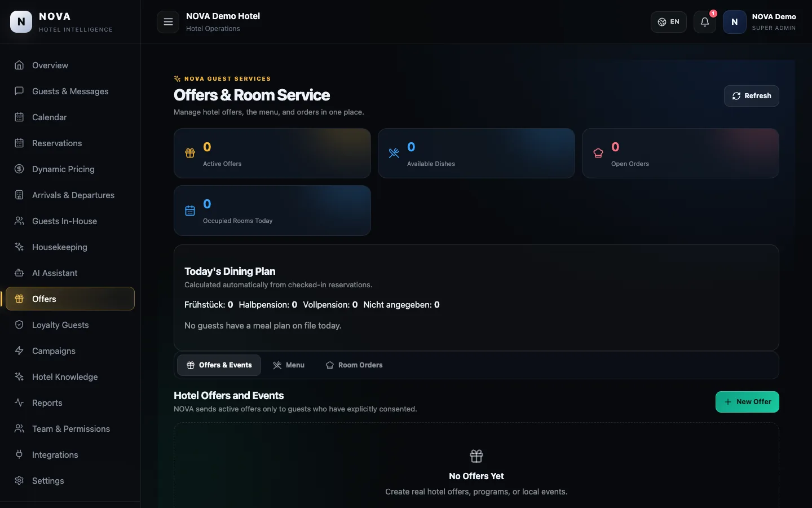Click the "No Offers Yet" heading
This screenshot has width=812, height=508.
(x=476, y=476)
